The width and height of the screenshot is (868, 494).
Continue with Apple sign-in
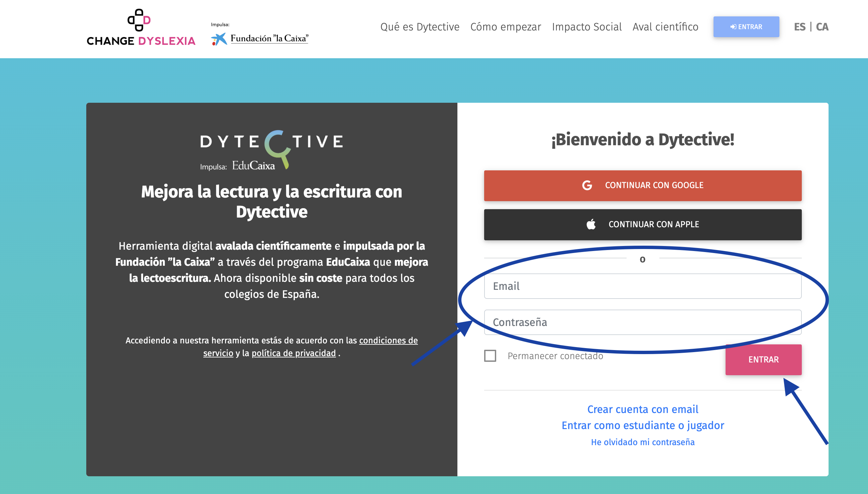click(643, 225)
